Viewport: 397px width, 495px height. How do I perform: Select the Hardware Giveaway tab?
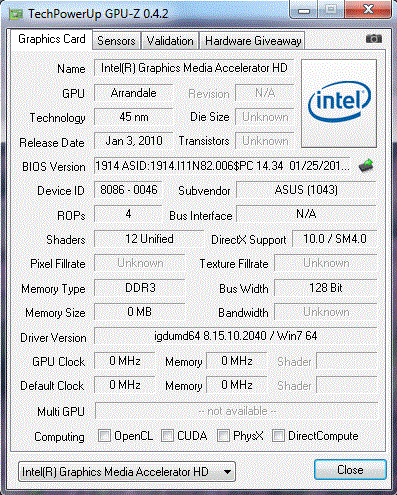point(253,41)
